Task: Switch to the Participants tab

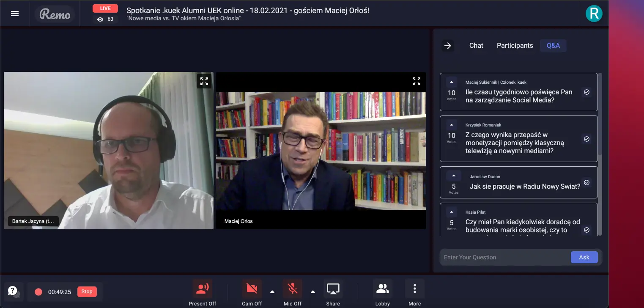Action: 515,46
